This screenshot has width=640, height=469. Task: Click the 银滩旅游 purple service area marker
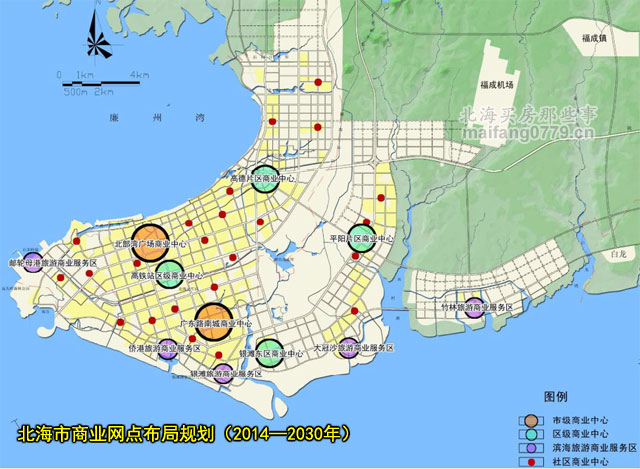coord(222,373)
